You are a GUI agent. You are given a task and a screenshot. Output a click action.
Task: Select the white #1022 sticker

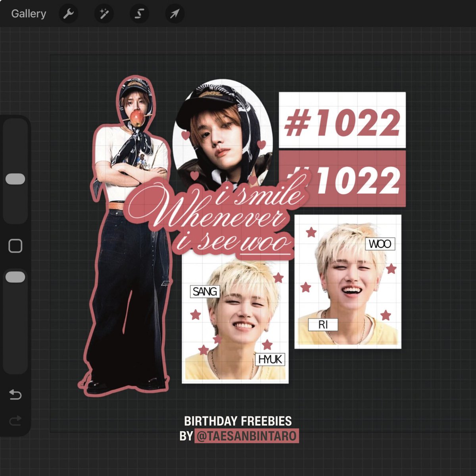point(342,120)
